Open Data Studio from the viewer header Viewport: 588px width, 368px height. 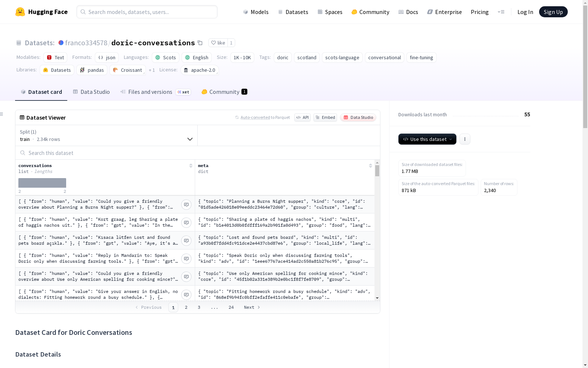[x=358, y=117]
